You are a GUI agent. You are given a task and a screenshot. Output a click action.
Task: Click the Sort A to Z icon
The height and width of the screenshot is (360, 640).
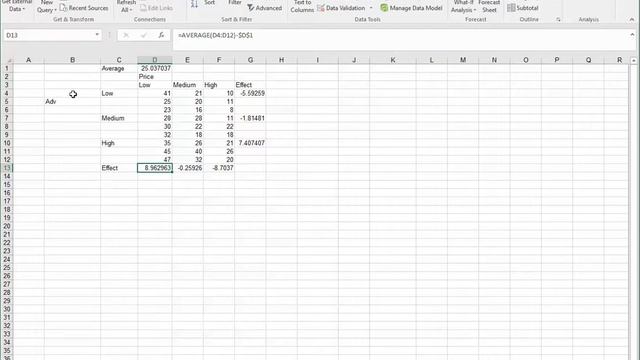[194, 4]
